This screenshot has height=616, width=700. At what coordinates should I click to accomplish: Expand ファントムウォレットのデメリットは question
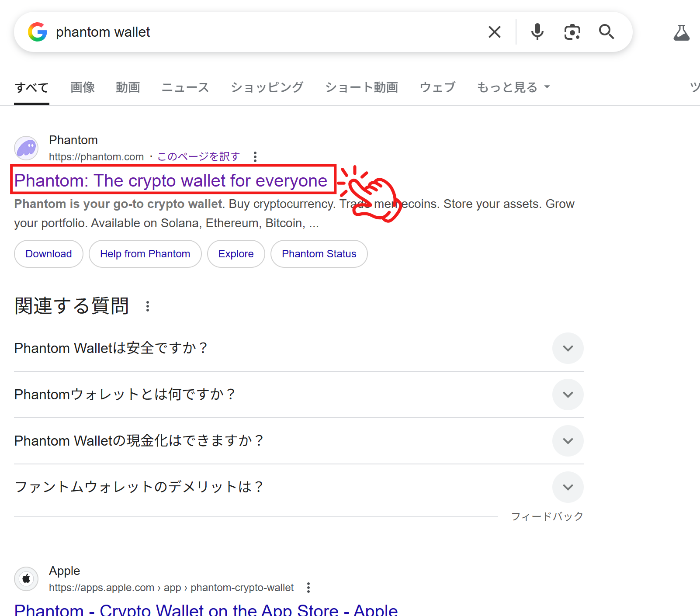[299, 487]
